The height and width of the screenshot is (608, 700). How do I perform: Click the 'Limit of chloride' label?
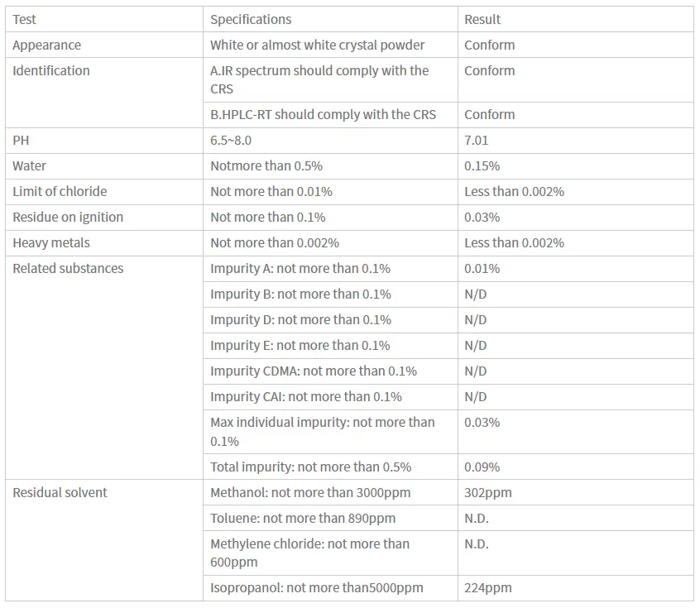pyautogui.click(x=60, y=191)
